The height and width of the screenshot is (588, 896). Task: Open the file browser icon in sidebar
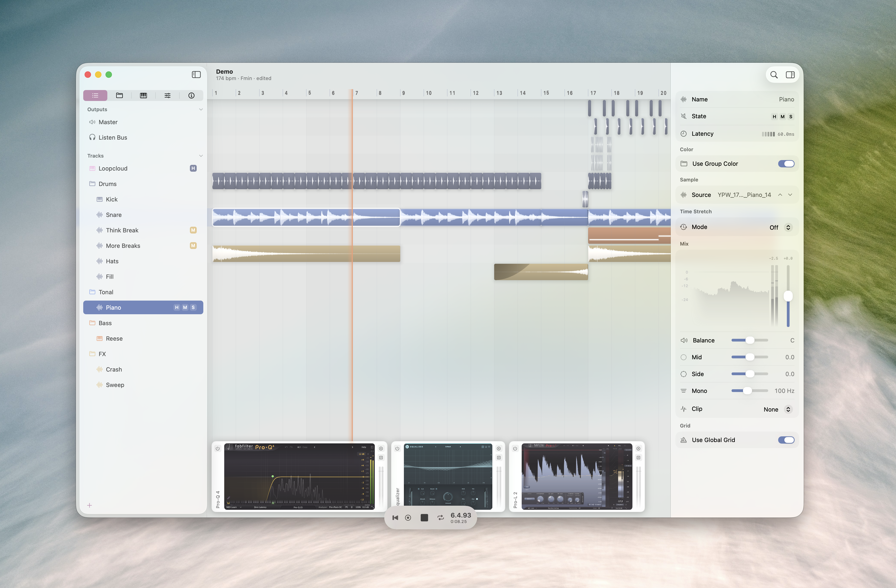point(119,95)
